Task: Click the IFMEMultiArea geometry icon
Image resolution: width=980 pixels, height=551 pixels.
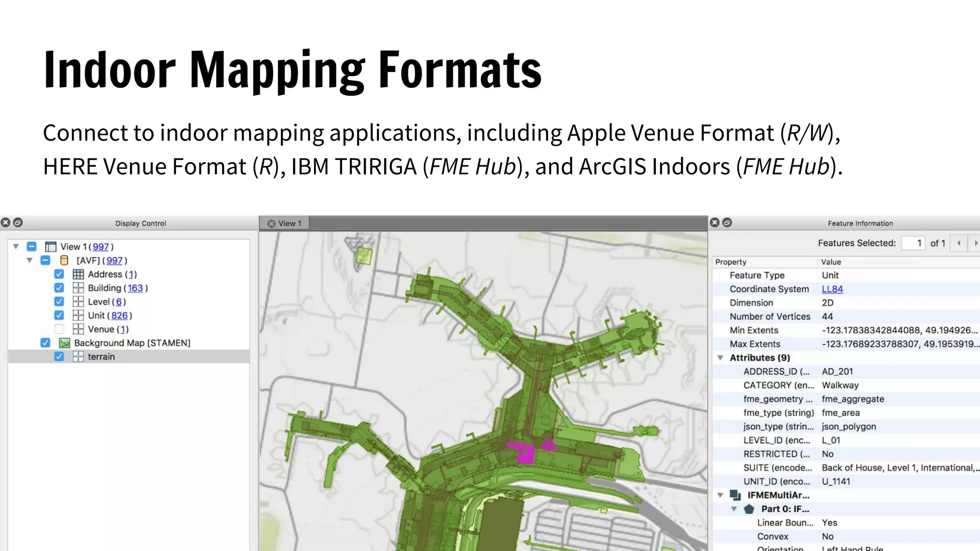Action: point(735,495)
